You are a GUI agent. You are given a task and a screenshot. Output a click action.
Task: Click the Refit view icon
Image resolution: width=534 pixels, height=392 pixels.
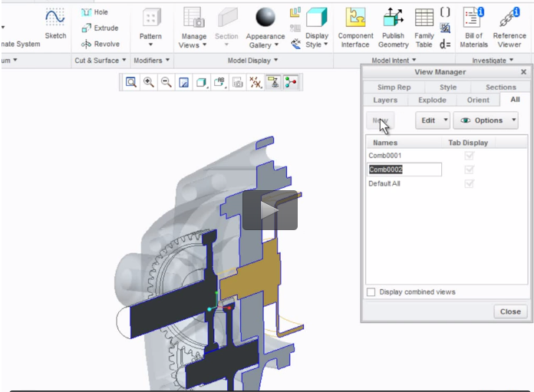click(131, 82)
